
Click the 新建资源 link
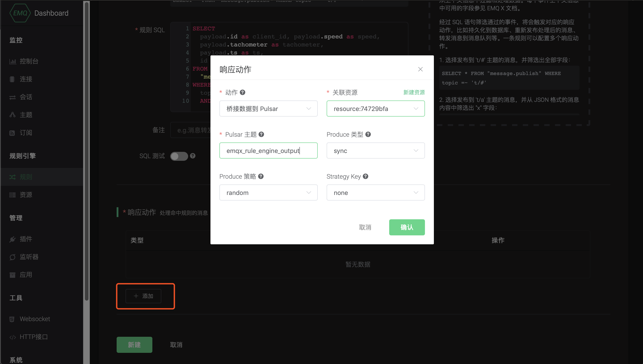point(414,92)
